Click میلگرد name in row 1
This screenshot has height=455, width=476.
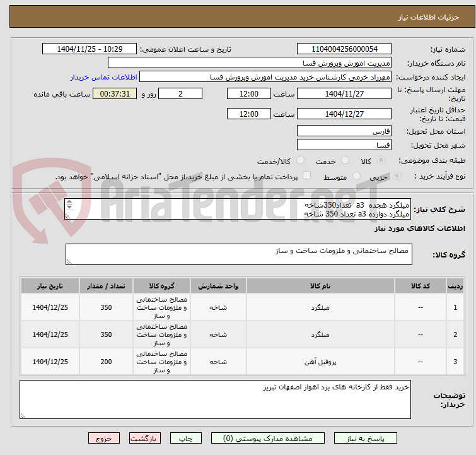point(320,307)
